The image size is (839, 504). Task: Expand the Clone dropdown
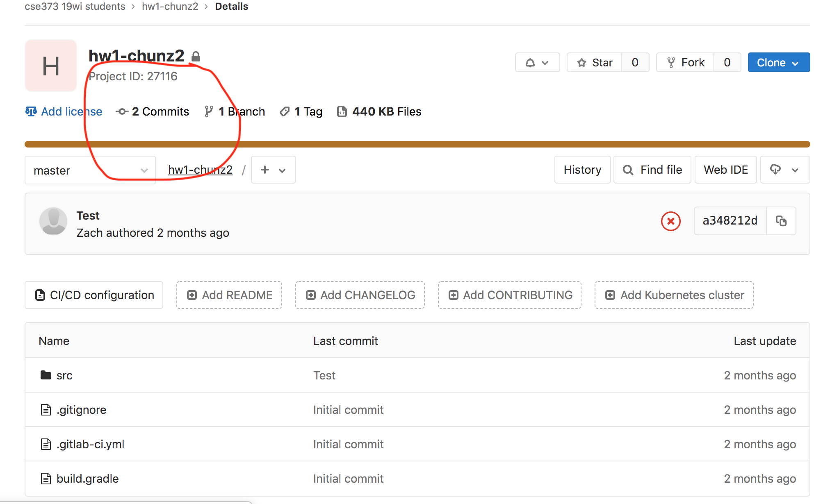pos(778,62)
